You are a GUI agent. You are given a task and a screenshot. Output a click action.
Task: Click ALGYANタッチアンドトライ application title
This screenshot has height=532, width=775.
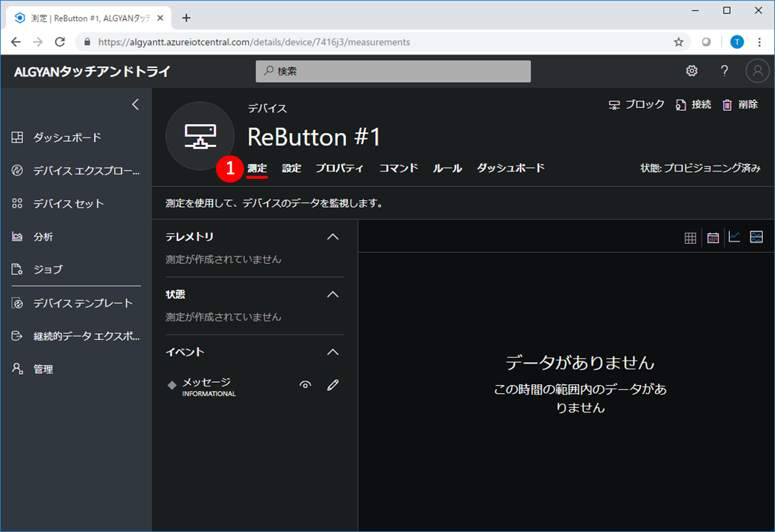click(92, 72)
